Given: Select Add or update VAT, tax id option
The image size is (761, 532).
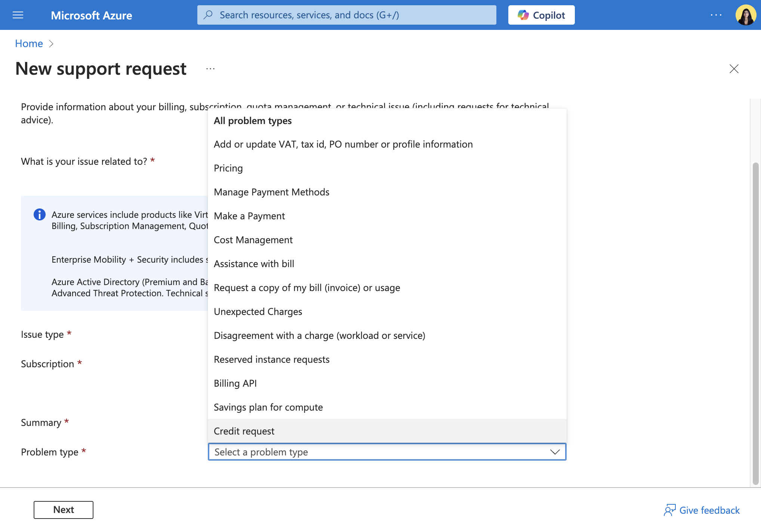Looking at the screenshot, I should tap(387, 144).
